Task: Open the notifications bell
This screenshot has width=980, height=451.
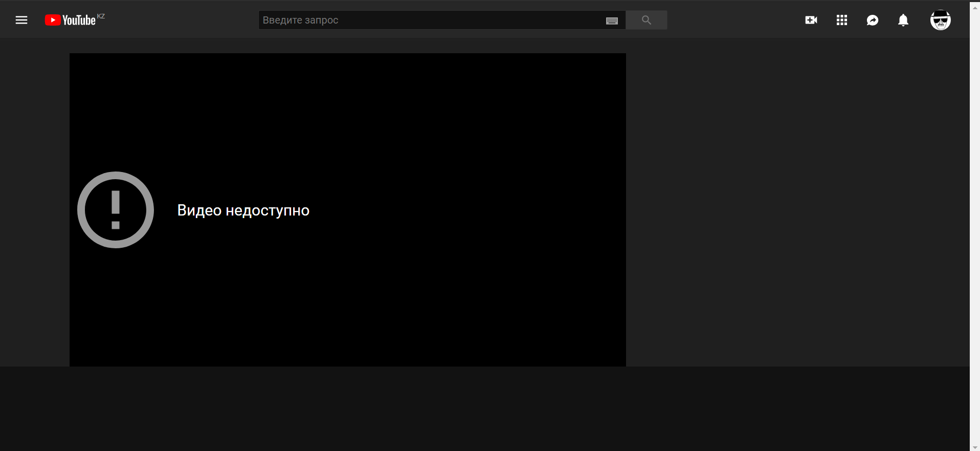Action: pos(903,20)
